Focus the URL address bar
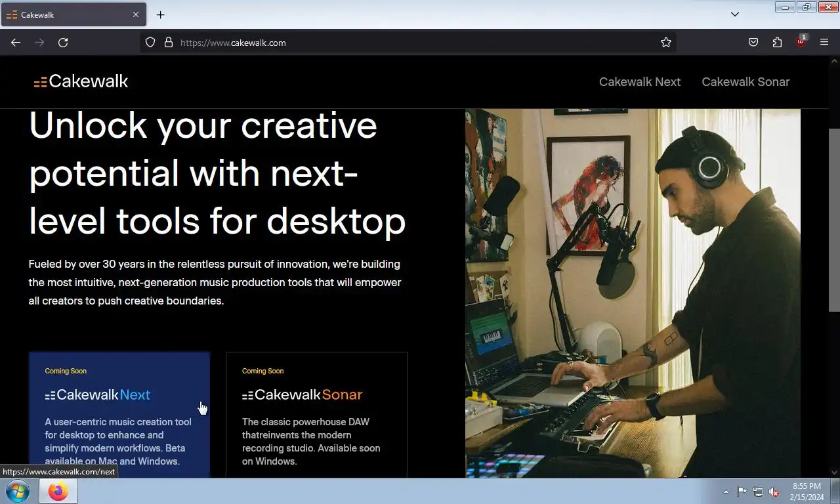 [407, 43]
